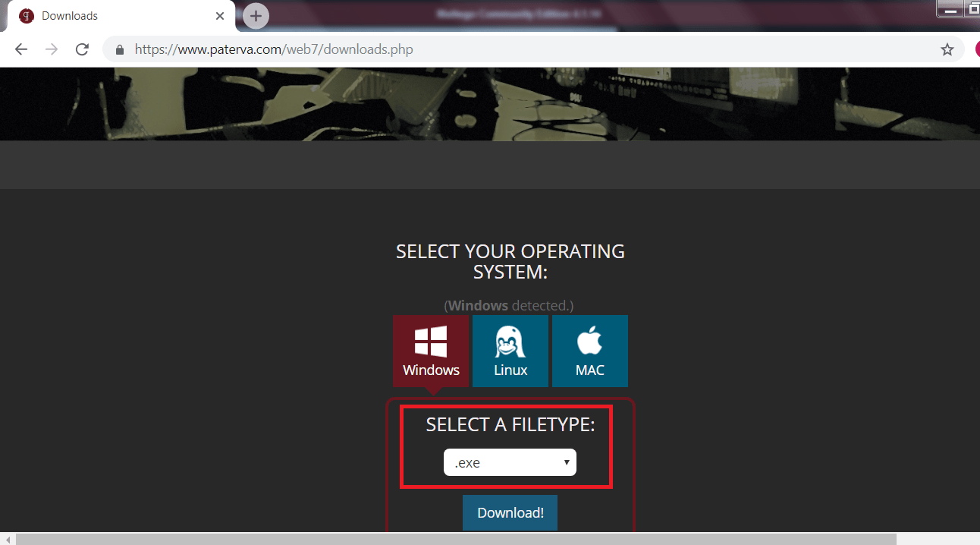The image size is (980, 545).
Task: Bookmark this page with the star icon
Action: pyautogui.click(x=947, y=49)
